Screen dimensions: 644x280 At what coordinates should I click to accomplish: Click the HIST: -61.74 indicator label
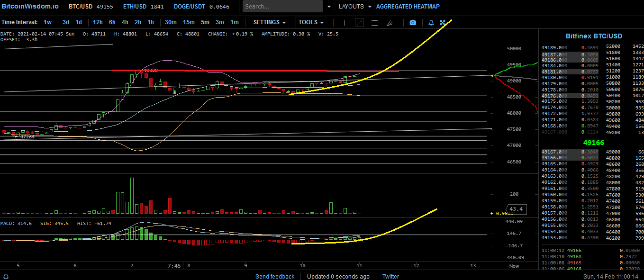pos(94,223)
